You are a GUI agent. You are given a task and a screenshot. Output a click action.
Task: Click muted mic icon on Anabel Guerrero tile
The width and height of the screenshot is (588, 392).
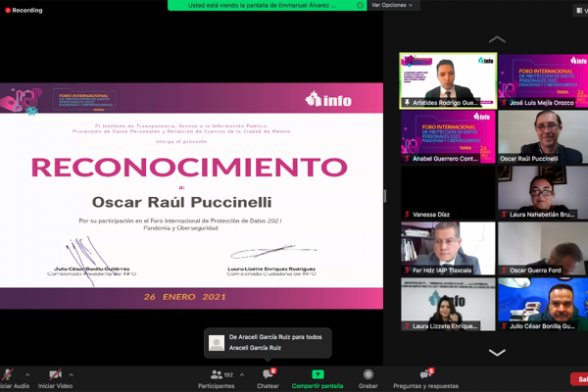[x=407, y=159]
